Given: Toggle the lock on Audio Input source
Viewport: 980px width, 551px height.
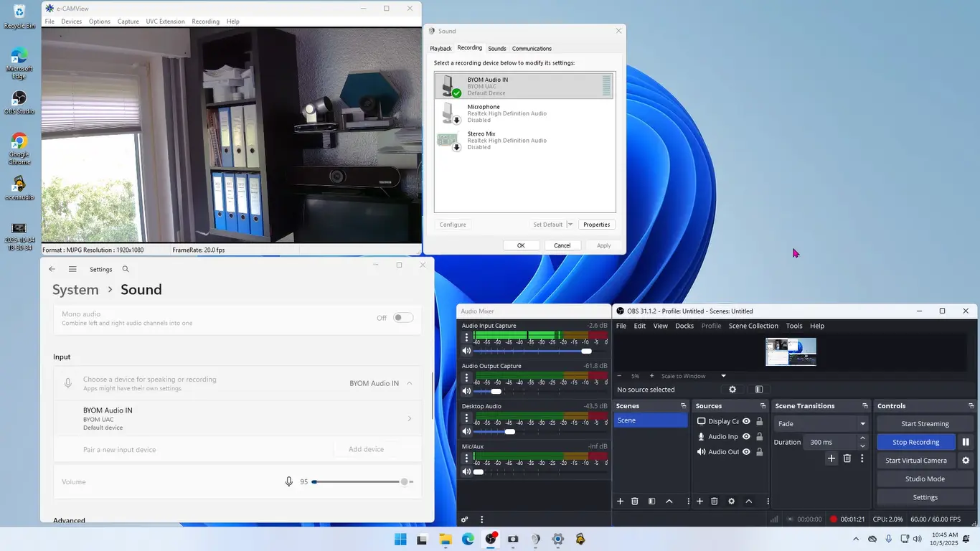Looking at the screenshot, I should [759, 436].
